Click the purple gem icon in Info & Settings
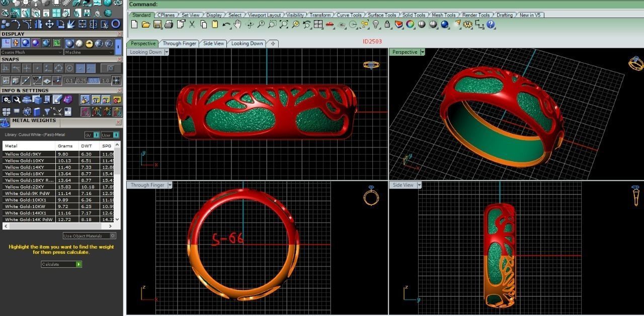Viewport: 644px width, 316px height. point(68,99)
